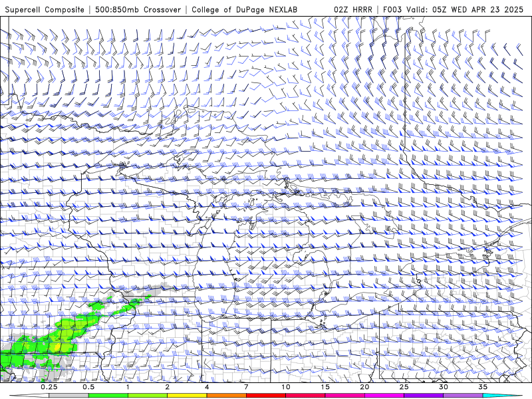
Task: Click the '02Z HRRR' model run text
Action: coord(353,9)
